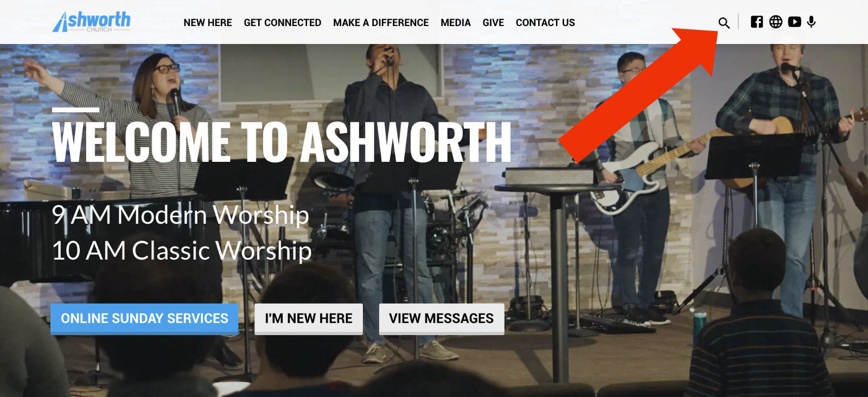
Task: Click the 9 AM Modern Worship text
Action: point(181,215)
